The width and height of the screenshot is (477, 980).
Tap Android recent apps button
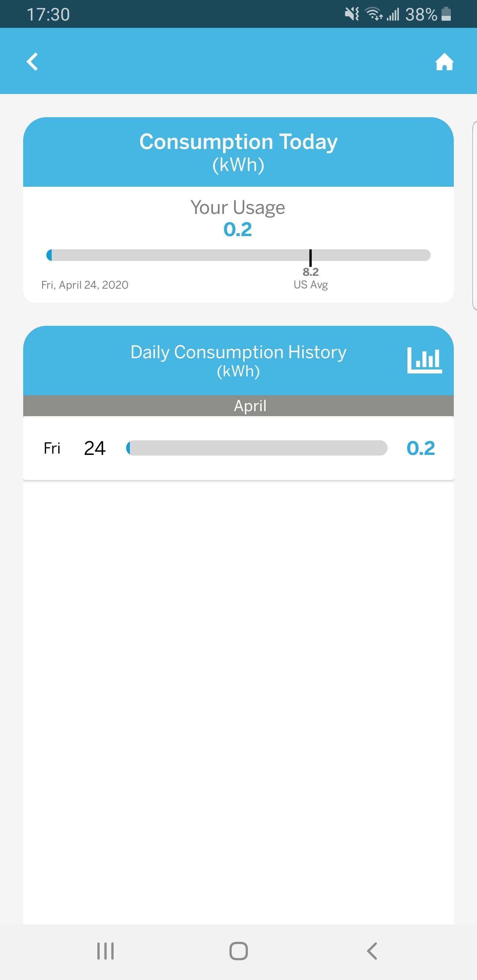[105, 951]
